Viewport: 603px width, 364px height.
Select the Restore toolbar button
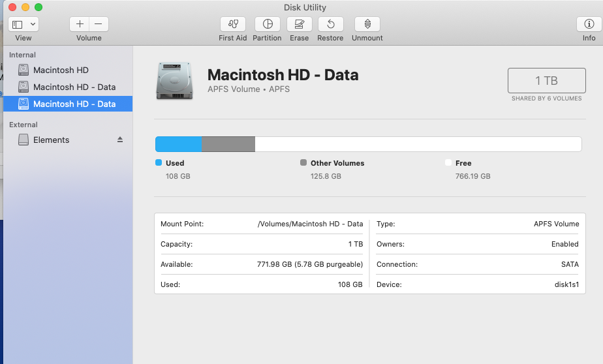(330, 24)
